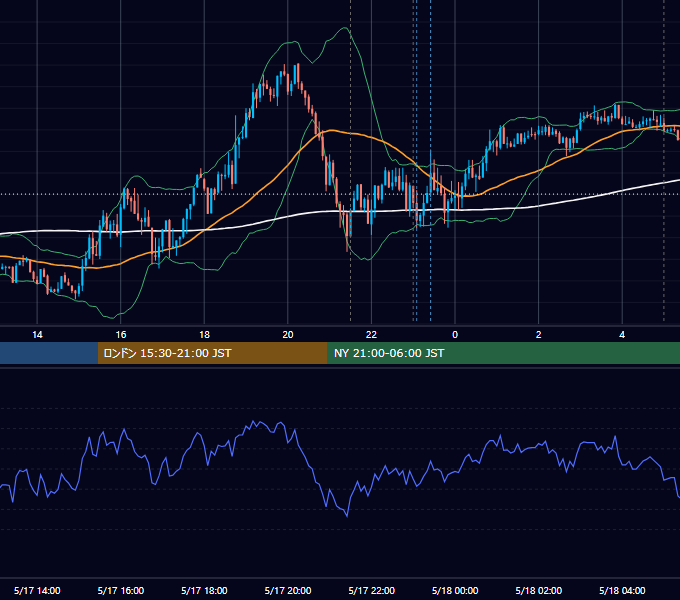Click the 20 hour label on the price chart axis
Screen dimensions: 680x600
point(288,335)
